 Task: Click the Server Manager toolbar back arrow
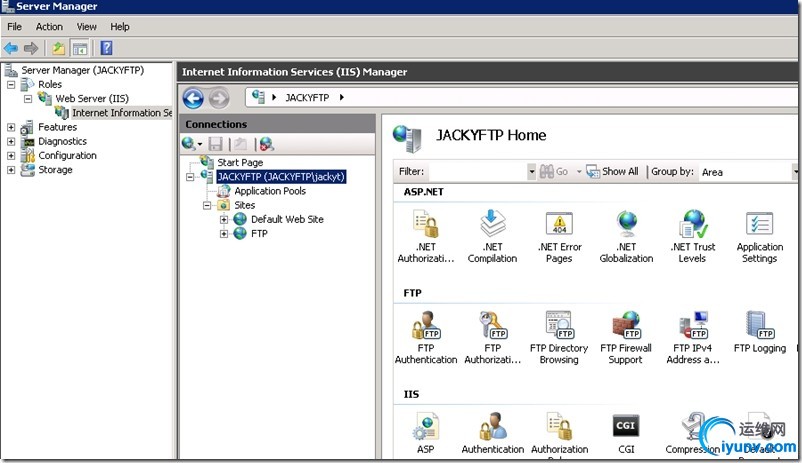pos(11,49)
